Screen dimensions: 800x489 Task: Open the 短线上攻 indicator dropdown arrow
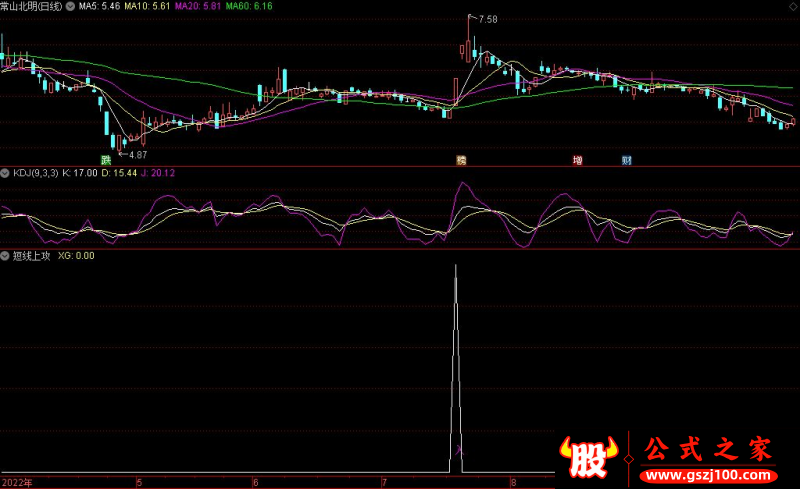(6, 256)
